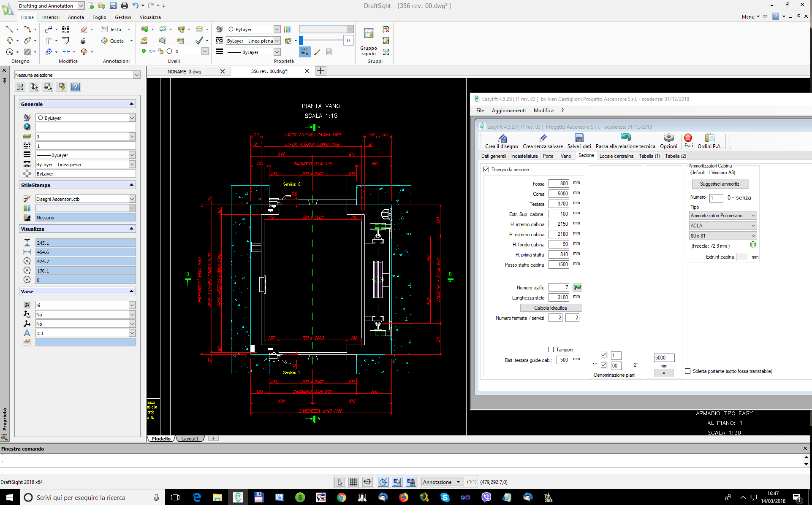Switch to Layout1 sheet tab

coord(190,439)
